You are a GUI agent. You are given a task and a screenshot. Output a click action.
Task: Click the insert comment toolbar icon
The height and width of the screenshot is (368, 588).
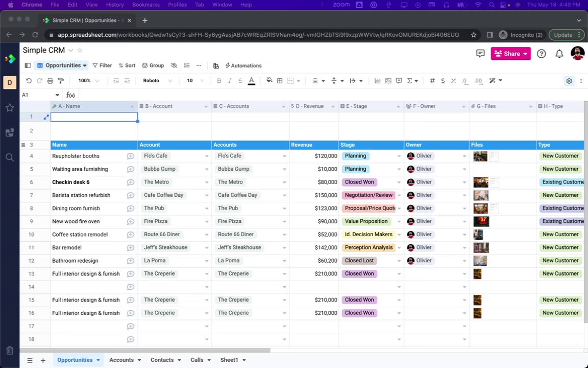pos(399,81)
